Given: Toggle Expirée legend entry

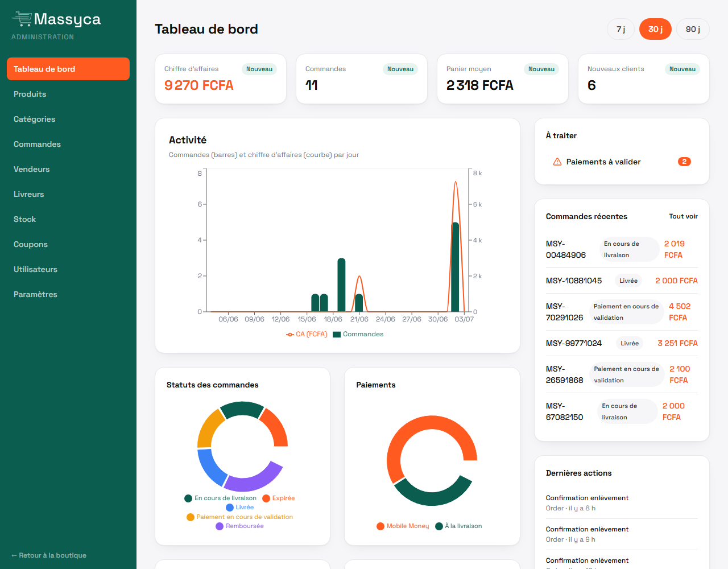Looking at the screenshot, I should 279,498.
